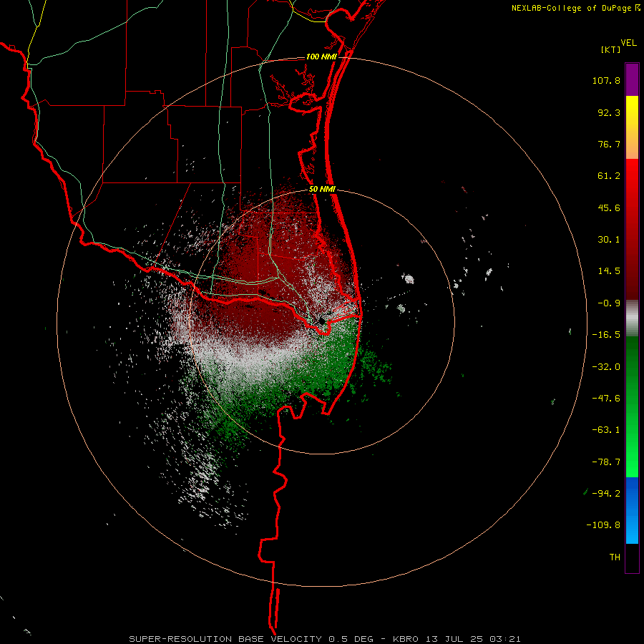Click the -94.2 legend value
644x644 pixels.
pos(606,493)
